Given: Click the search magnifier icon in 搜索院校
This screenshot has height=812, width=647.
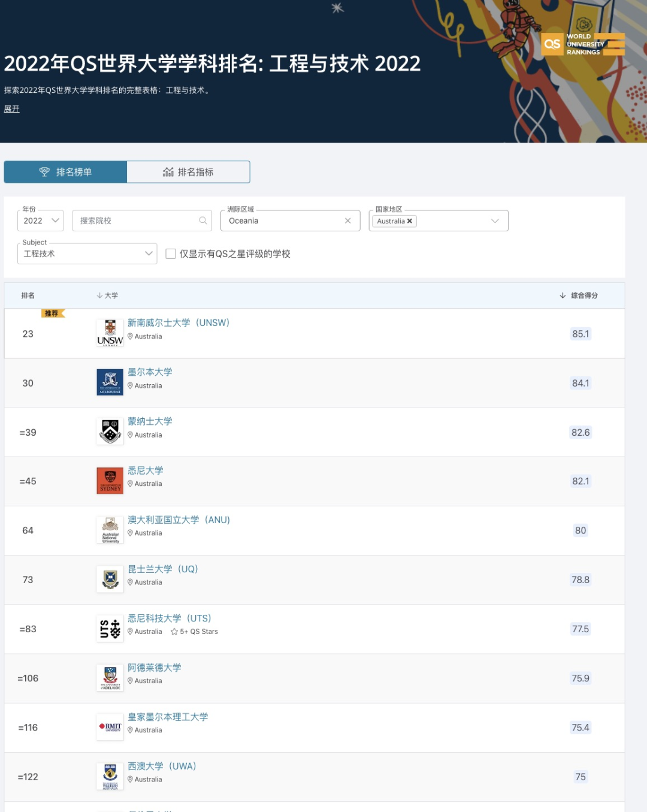Looking at the screenshot, I should [203, 221].
